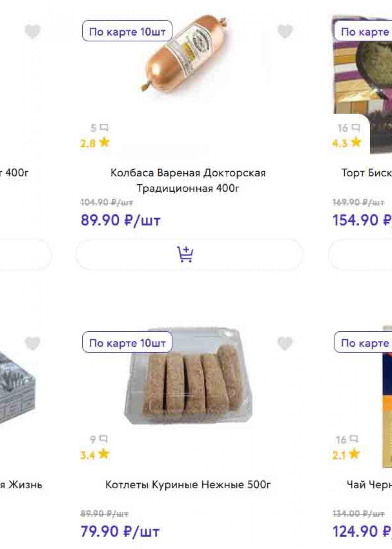Open Котлеты Куриные Нежные 500г title

[x=188, y=485]
